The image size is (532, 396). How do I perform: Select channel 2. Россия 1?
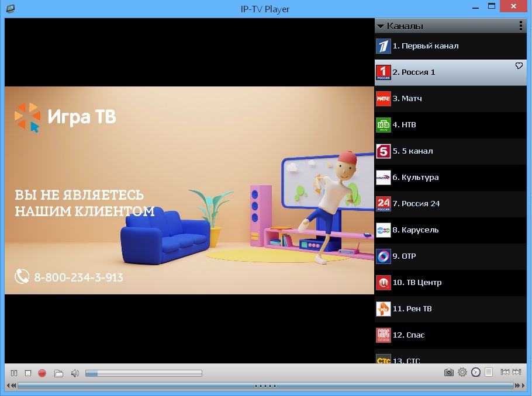451,72
